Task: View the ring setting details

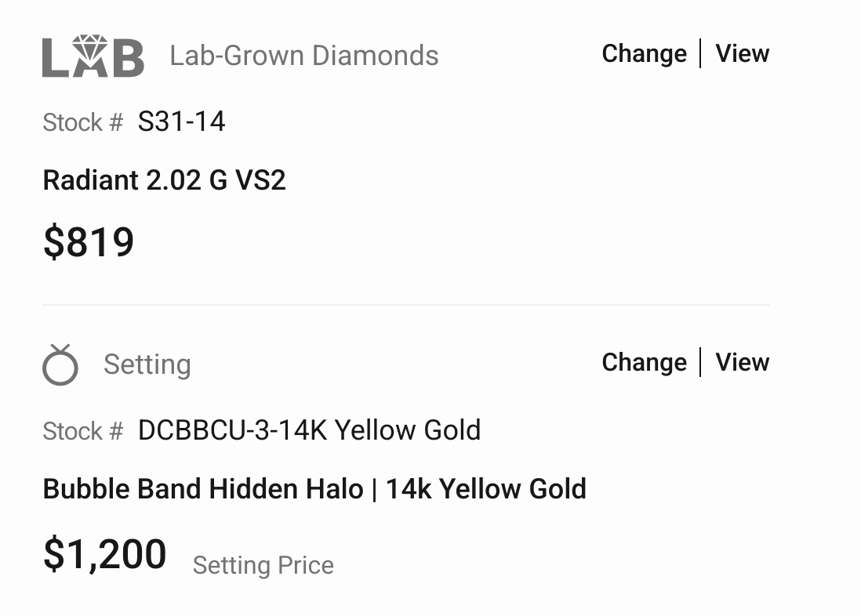Action: click(742, 362)
